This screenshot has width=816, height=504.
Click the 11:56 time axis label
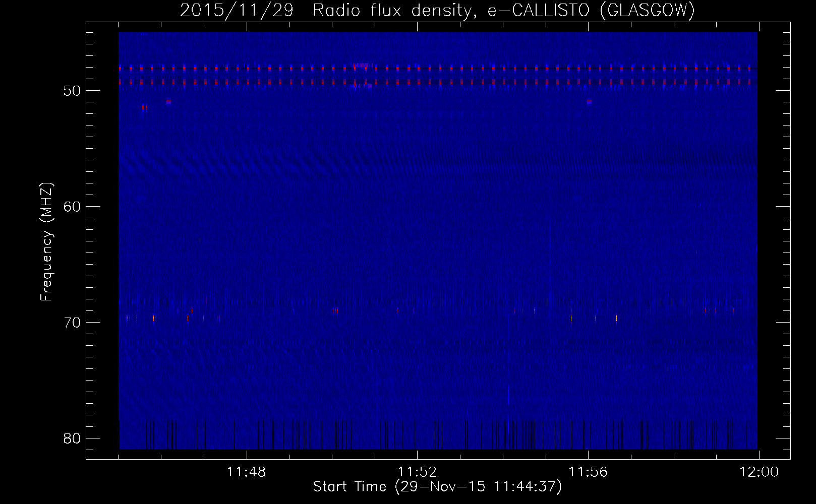588,472
